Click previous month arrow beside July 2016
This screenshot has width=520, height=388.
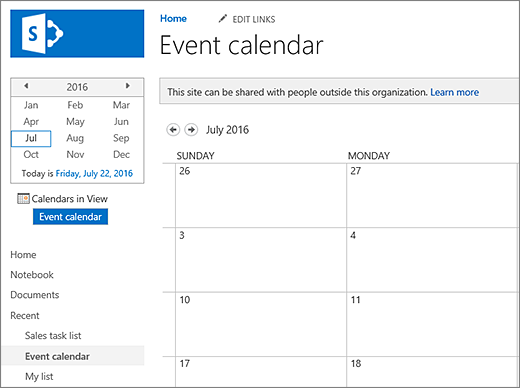coord(173,130)
